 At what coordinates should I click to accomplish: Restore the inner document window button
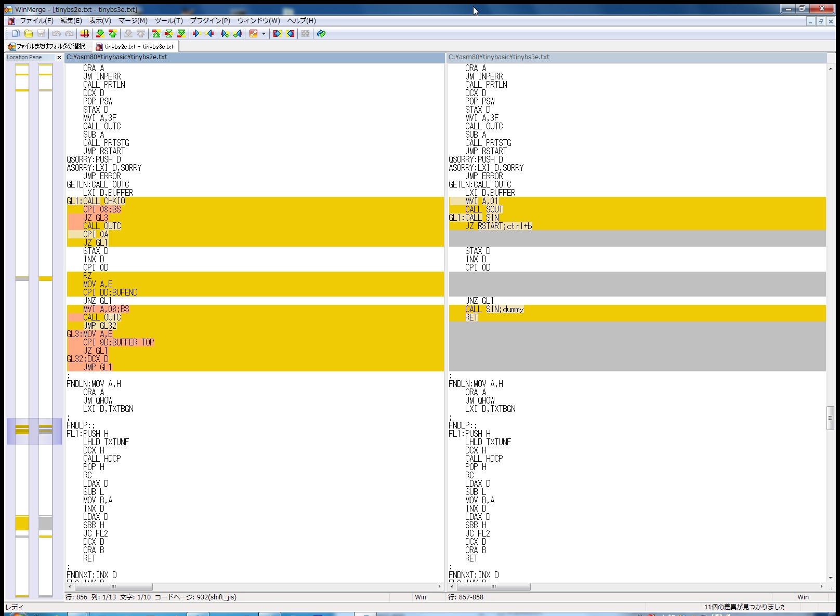tap(821, 21)
